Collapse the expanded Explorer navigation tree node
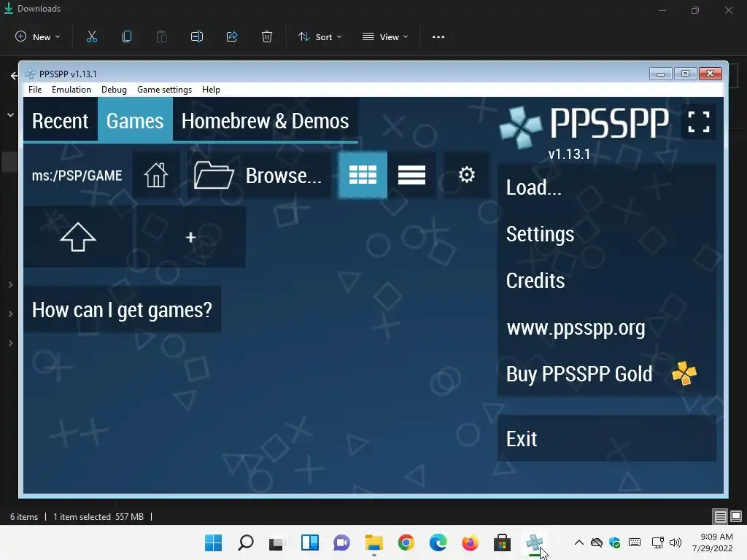The height and width of the screenshot is (560, 747). (10, 114)
